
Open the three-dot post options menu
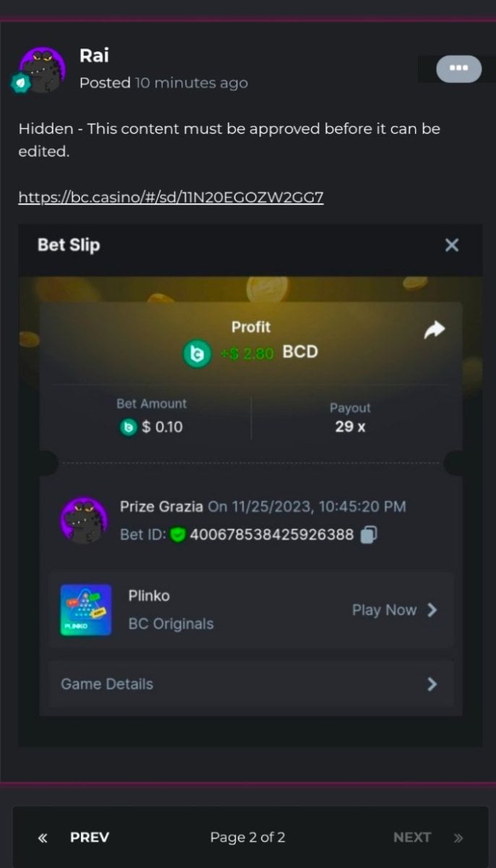click(x=458, y=69)
